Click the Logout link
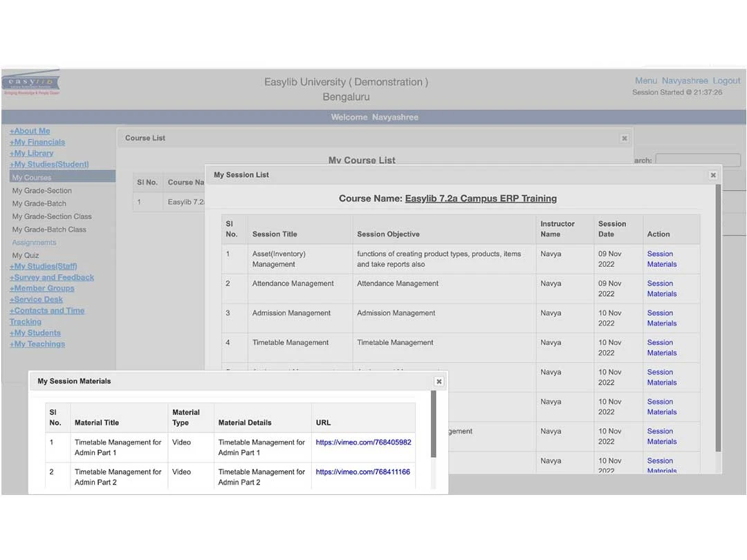 pyautogui.click(x=726, y=81)
